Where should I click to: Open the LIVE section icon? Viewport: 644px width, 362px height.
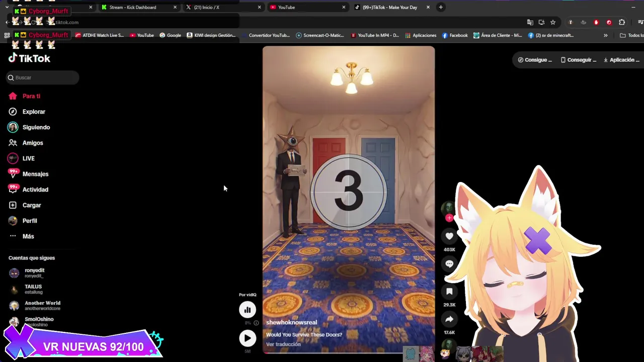pos(13,158)
